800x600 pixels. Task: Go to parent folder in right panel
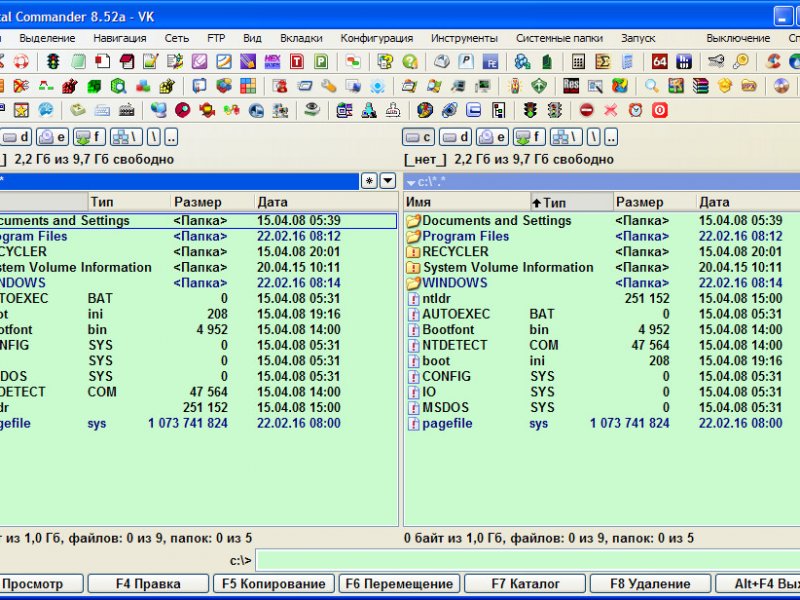pos(611,137)
